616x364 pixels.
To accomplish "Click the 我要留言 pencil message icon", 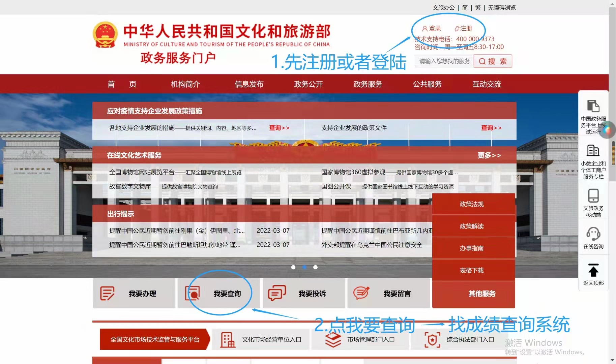I will pos(361,293).
